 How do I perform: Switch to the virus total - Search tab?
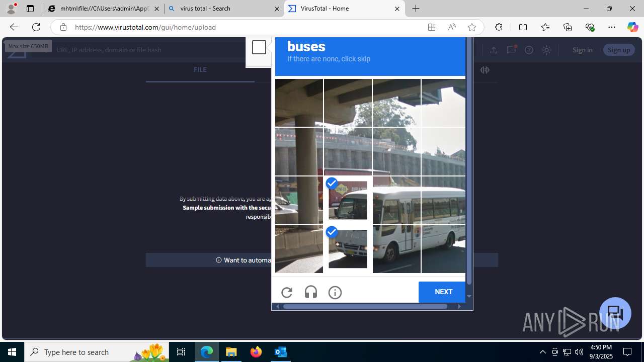[224, 9]
